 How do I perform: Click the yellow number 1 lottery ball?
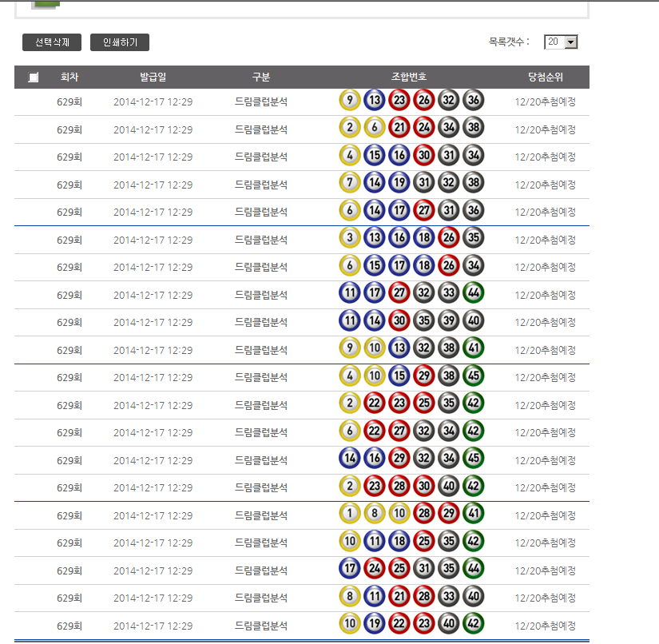pyautogui.click(x=350, y=515)
